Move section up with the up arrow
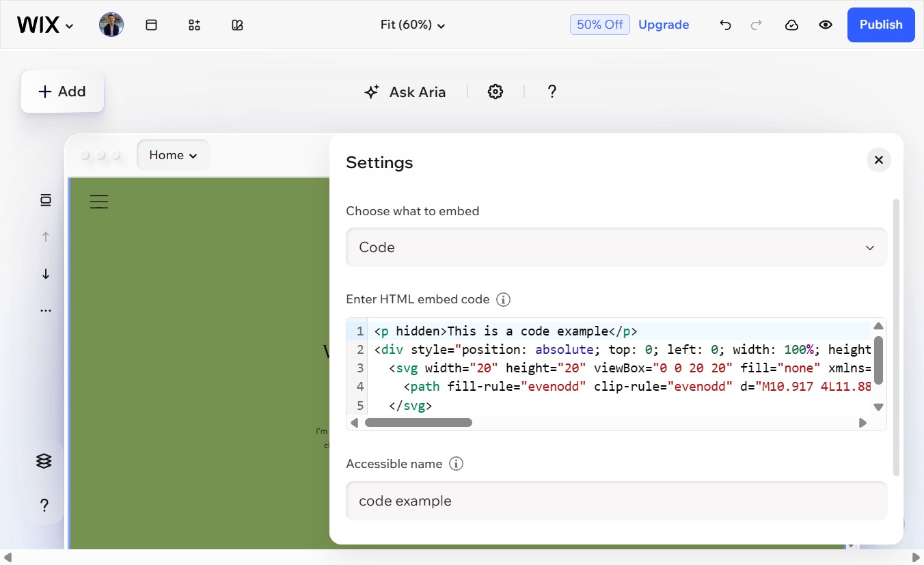Screen dimensions: 924x565 click(x=46, y=237)
